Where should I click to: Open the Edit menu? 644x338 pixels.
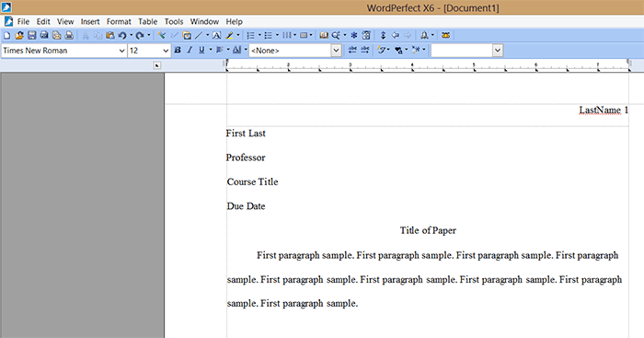(43, 21)
